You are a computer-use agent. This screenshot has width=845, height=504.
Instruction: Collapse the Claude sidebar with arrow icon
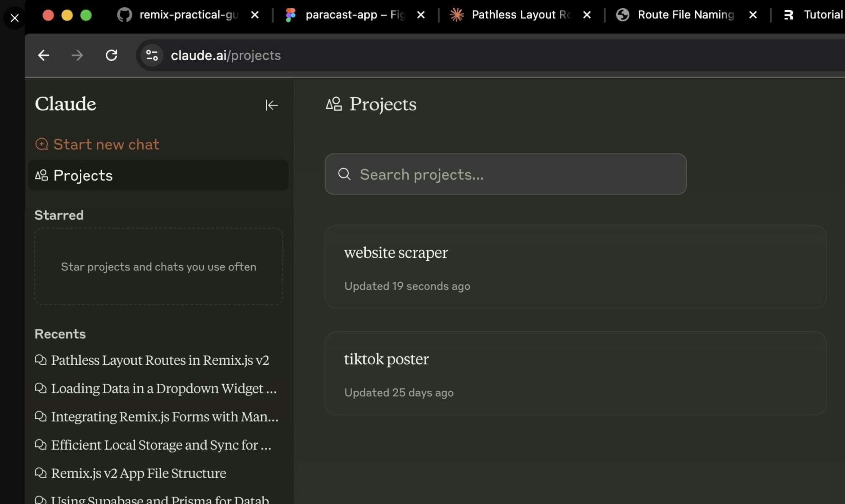click(x=271, y=105)
